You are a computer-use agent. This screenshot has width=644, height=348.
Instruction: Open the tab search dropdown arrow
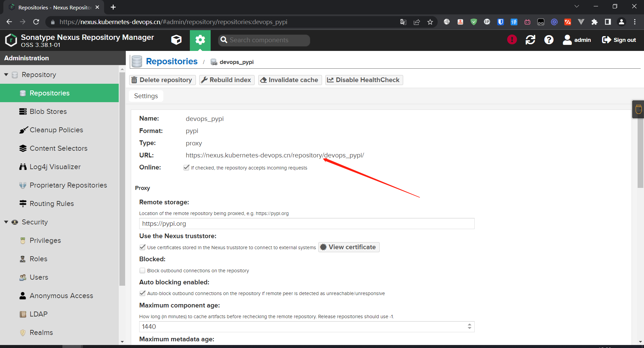click(x=577, y=6)
